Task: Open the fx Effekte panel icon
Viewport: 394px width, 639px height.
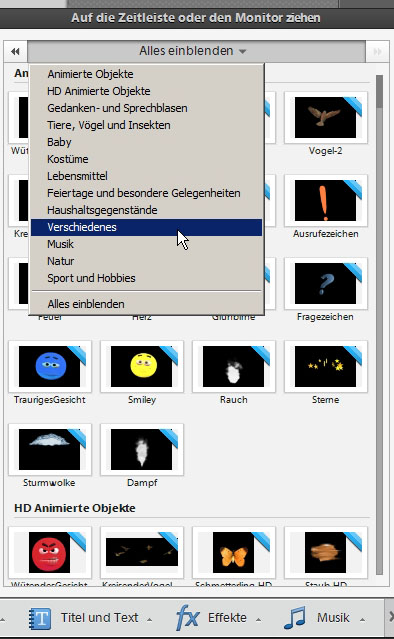Action: tap(187, 618)
